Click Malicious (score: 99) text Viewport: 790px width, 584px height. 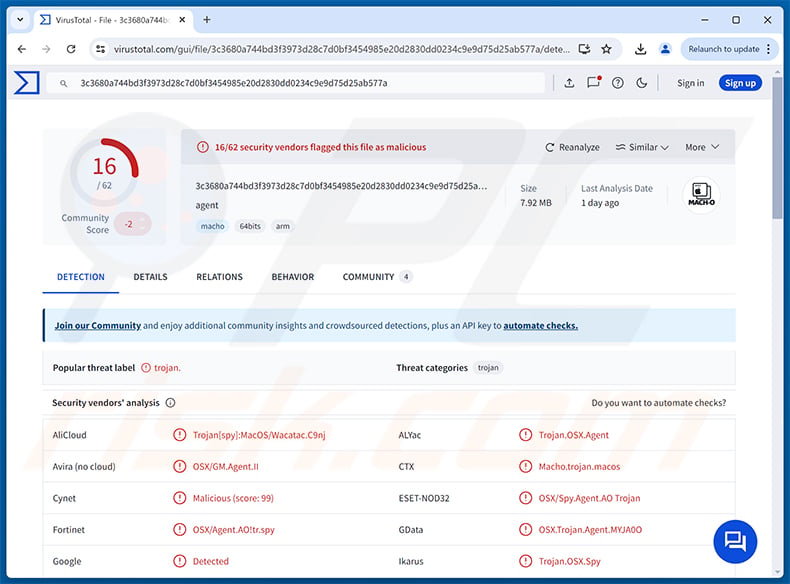[233, 498]
